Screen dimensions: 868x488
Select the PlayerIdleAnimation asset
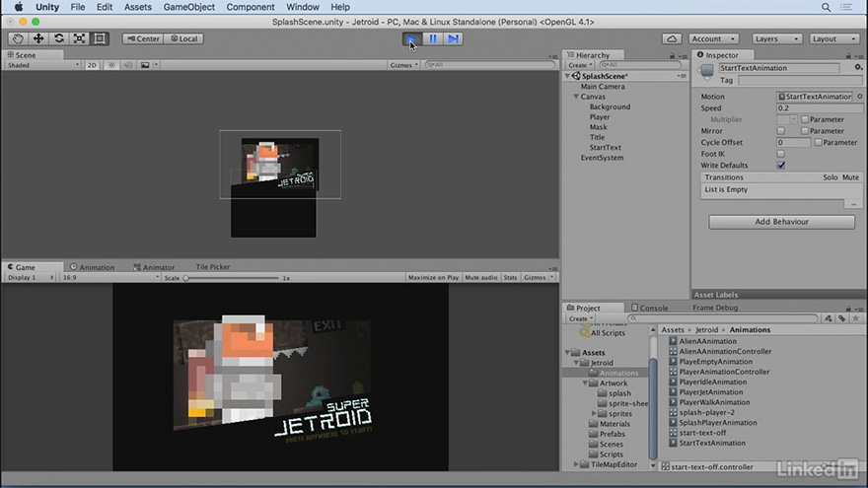pos(712,382)
